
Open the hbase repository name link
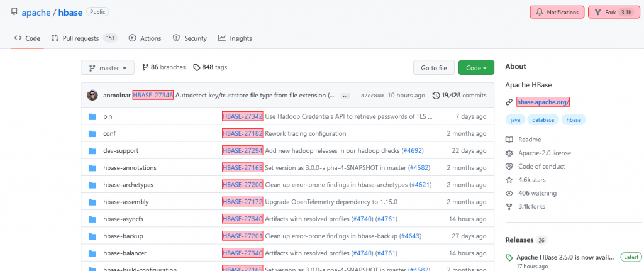(70, 13)
